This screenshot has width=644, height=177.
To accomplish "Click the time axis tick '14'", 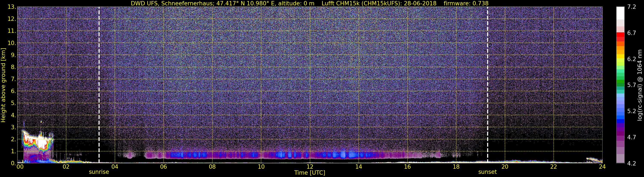I will point(358,167).
